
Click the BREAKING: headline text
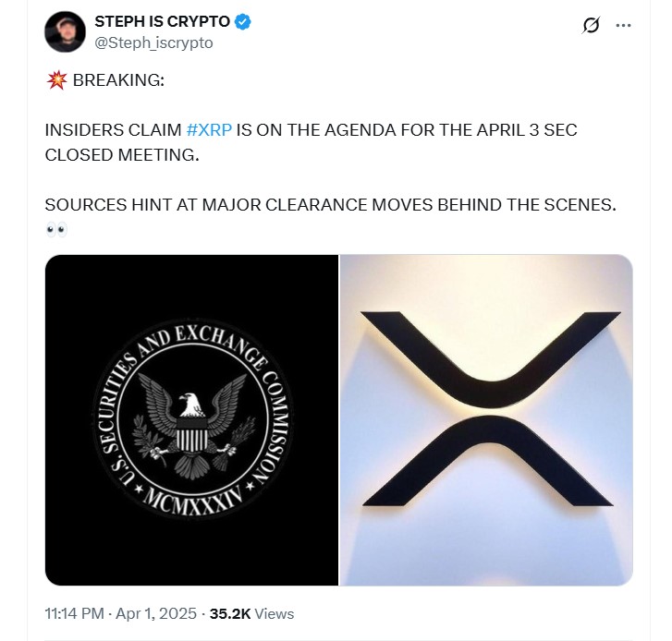[x=118, y=80]
